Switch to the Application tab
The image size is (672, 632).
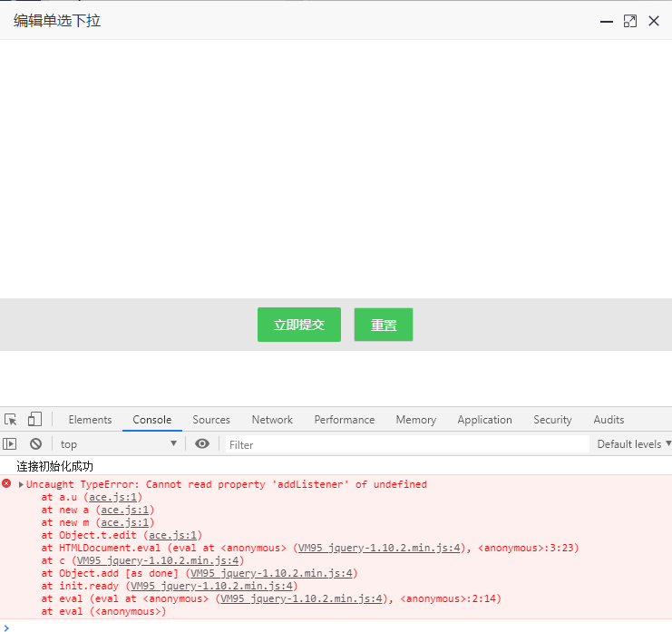click(484, 420)
